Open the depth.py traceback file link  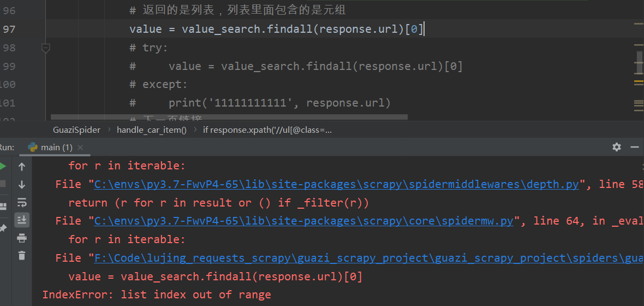(336, 185)
